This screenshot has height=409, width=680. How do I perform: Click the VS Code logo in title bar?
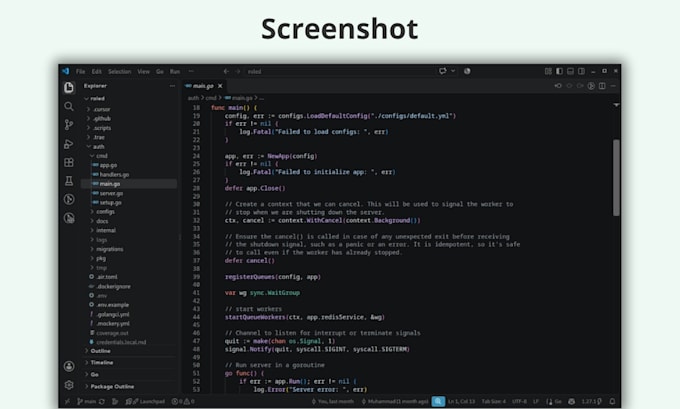pyautogui.click(x=65, y=71)
